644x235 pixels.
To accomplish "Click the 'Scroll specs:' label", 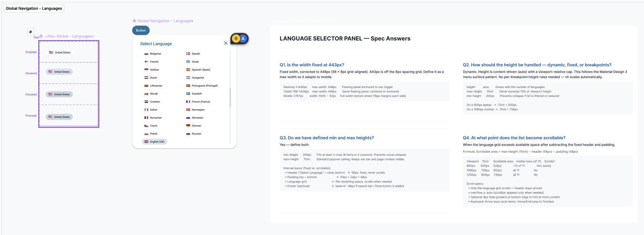I will (475, 184).
